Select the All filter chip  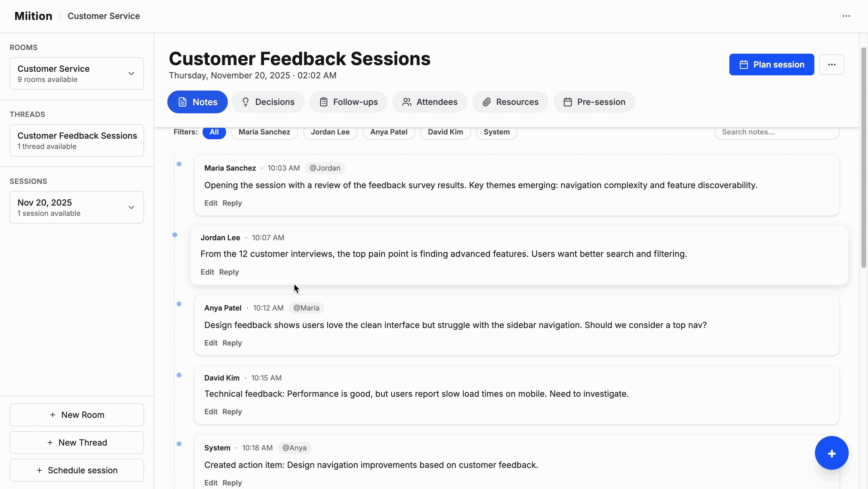click(214, 132)
